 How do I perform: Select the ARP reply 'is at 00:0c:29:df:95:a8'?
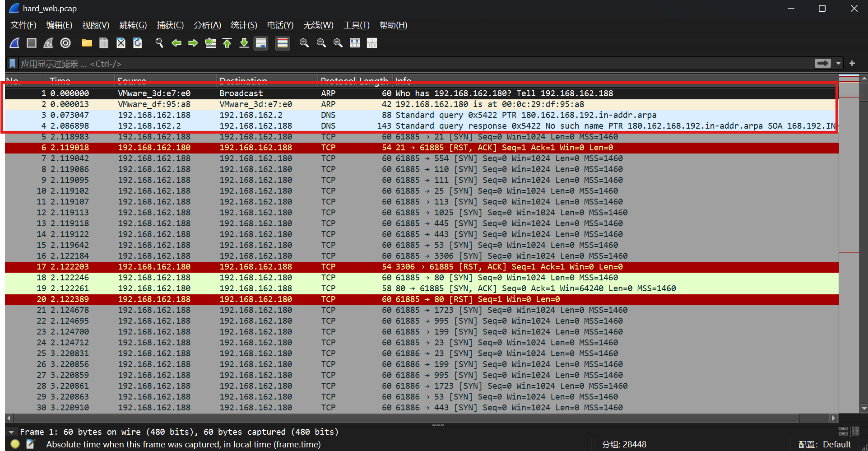pyautogui.click(x=422, y=104)
